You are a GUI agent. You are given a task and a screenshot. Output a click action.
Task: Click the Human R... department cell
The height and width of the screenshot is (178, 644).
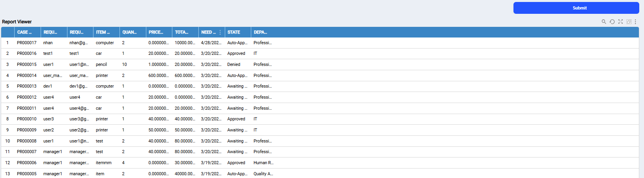pos(263,163)
